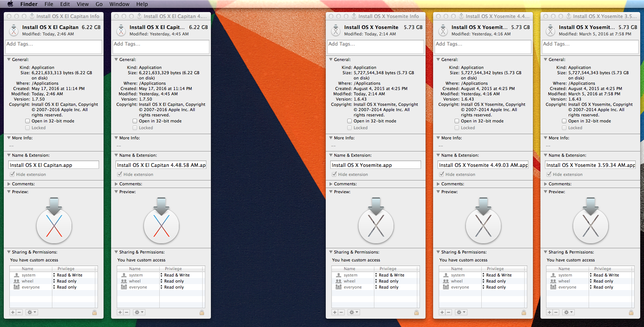Open gear action menu in Yosemite 4.49.03 AM window
This screenshot has width=644, height=327.
click(461, 312)
